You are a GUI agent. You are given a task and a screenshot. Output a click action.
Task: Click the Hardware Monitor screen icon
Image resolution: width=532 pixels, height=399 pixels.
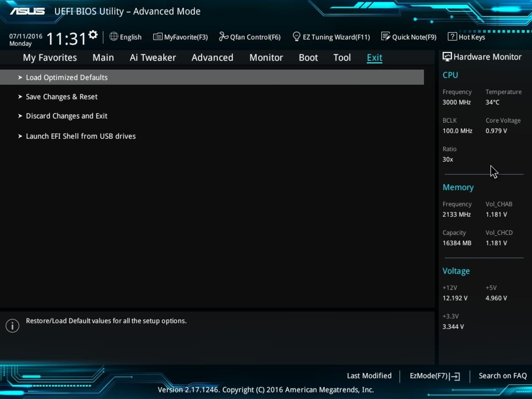(x=447, y=57)
